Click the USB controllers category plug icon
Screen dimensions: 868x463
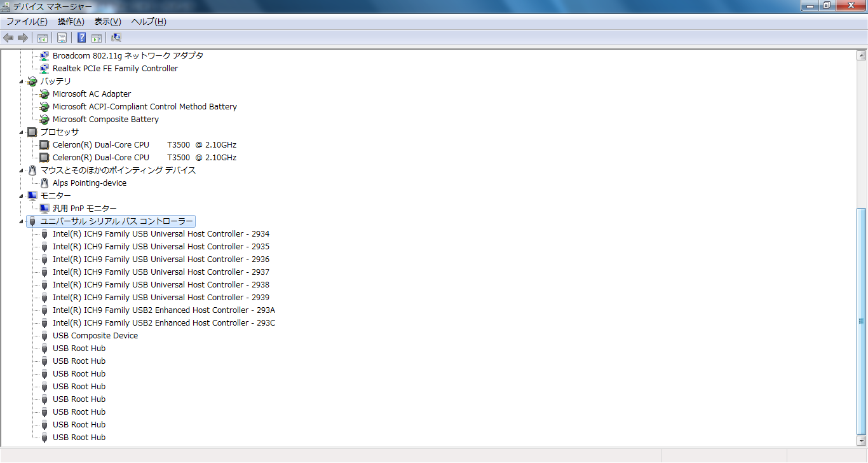point(32,221)
